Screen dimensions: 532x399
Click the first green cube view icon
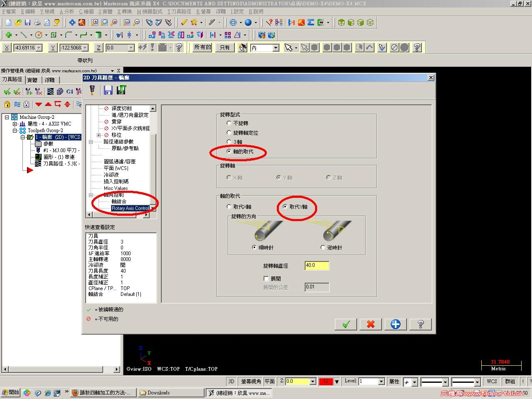pos(341,22)
